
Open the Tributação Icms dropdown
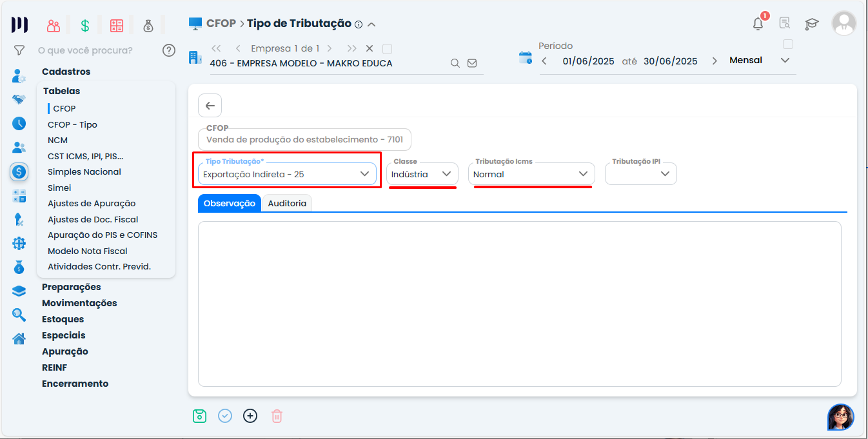point(583,174)
